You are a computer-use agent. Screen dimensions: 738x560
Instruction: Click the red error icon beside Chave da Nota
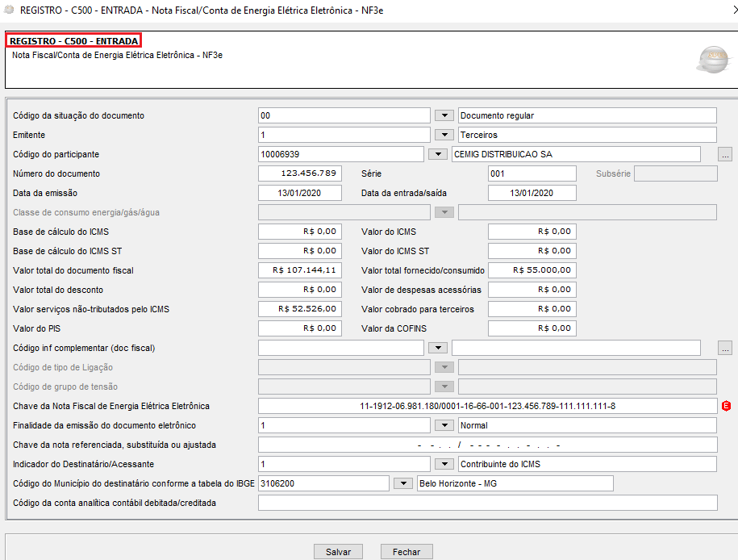point(726,406)
